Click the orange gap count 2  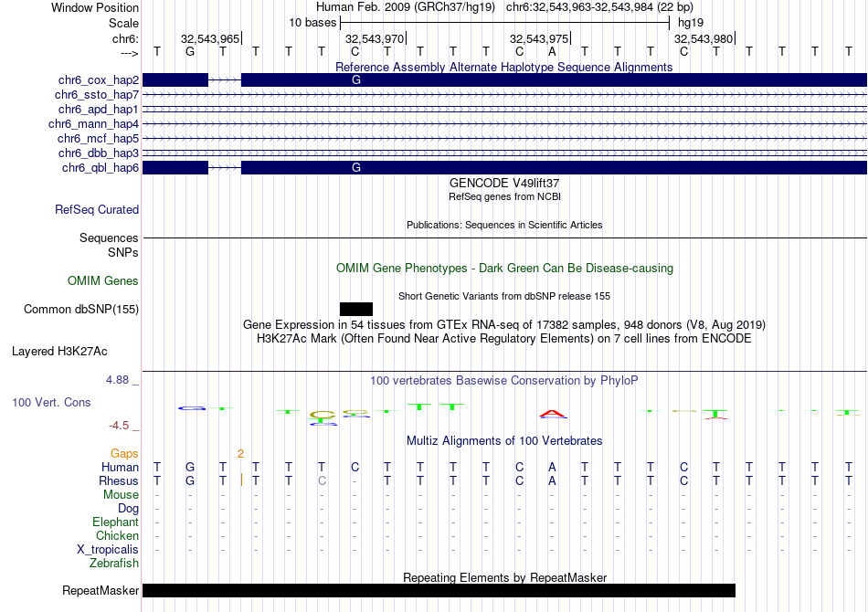[240, 454]
